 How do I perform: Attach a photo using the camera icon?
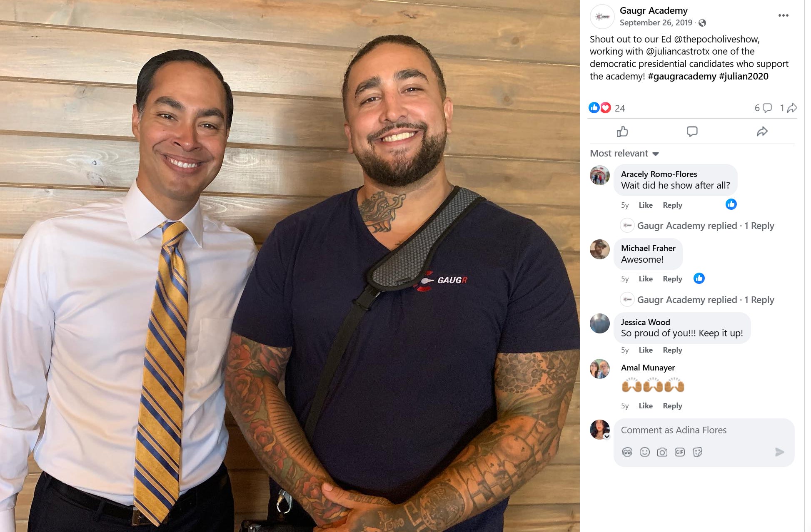pyautogui.click(x=662, y=452)
